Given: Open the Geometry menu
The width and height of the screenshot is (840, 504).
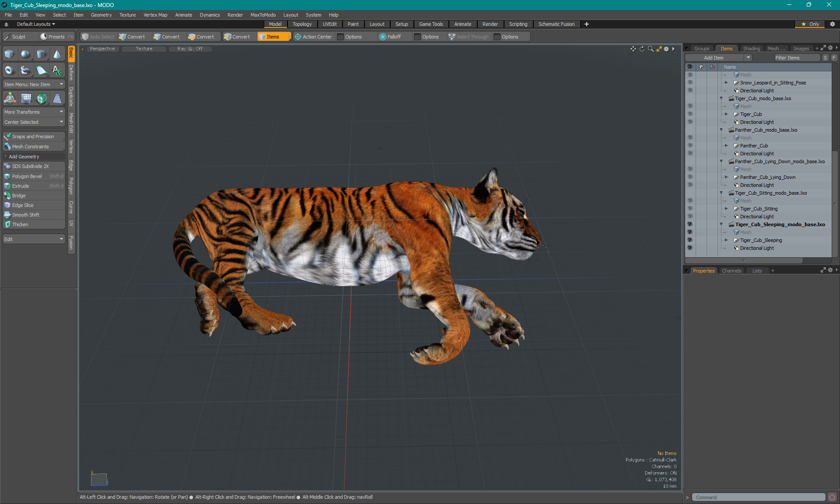Looking at the screenshot, I should tap(101, 15).
